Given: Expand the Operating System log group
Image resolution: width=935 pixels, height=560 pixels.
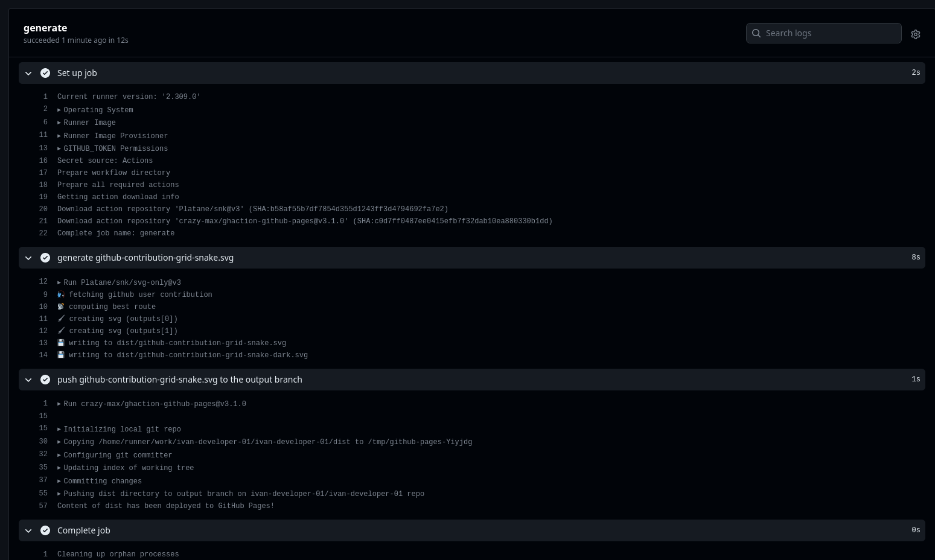Looking at the screenshot, I should [x=60, y=110].
